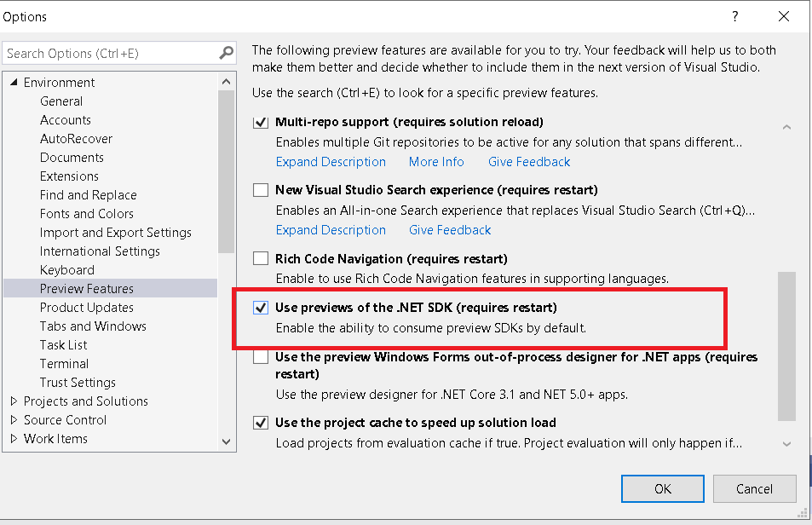Click the help question mark icon

pyautogui.click(x=734, y=16)
